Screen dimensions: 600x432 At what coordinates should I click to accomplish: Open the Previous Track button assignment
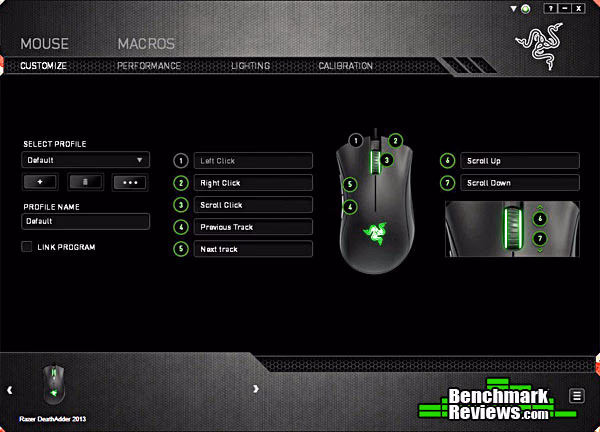point(253,227)
